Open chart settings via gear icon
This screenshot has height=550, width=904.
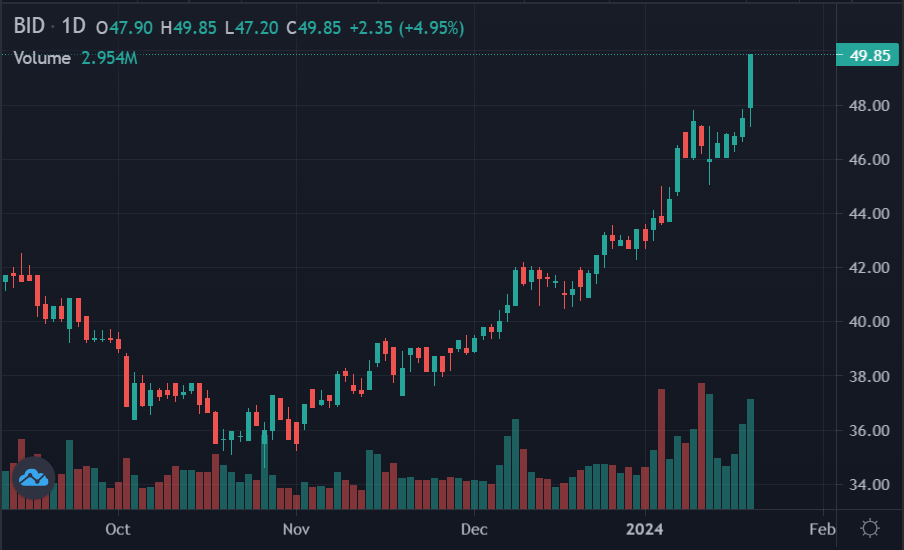[869, 527]
